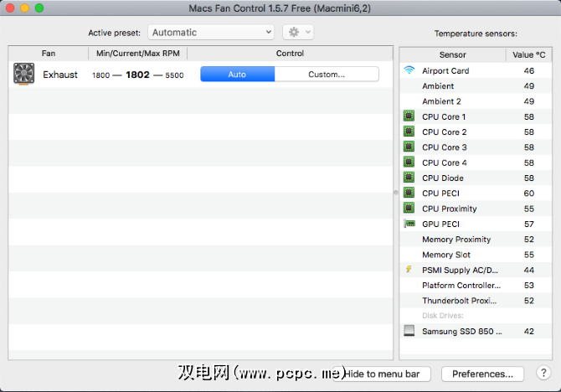Click the CPU Core 2 chip icon
The width and height of the screenshot is (561, 392).
pos(409,132)
